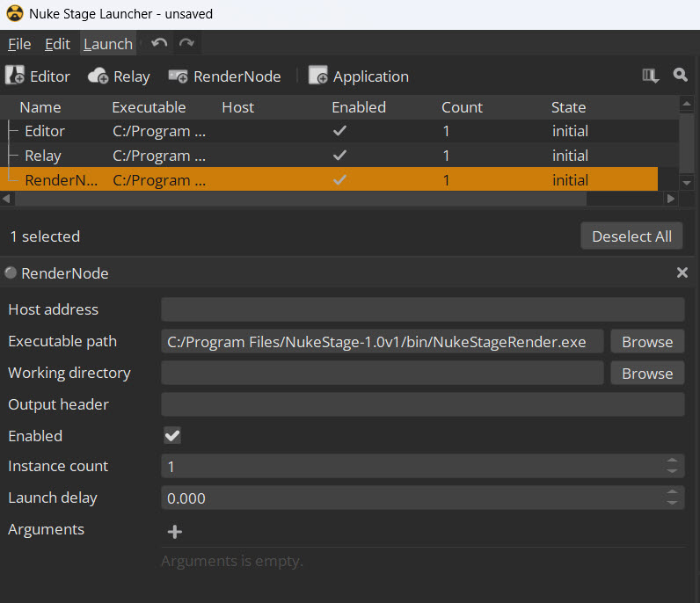Viewport: 700px width, 603px height.
Task: Click the search magnifier icon
Action: pos(680,76)
